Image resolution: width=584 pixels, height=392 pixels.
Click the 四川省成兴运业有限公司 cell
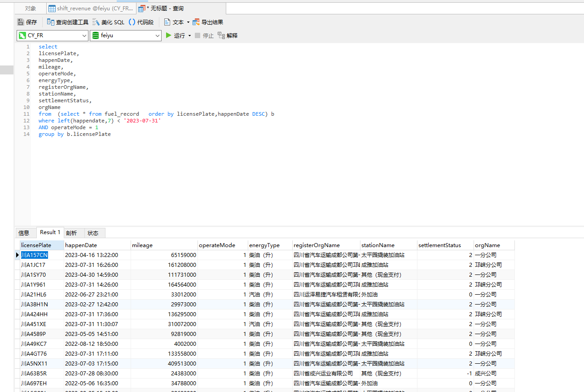[x=326, y=373]
